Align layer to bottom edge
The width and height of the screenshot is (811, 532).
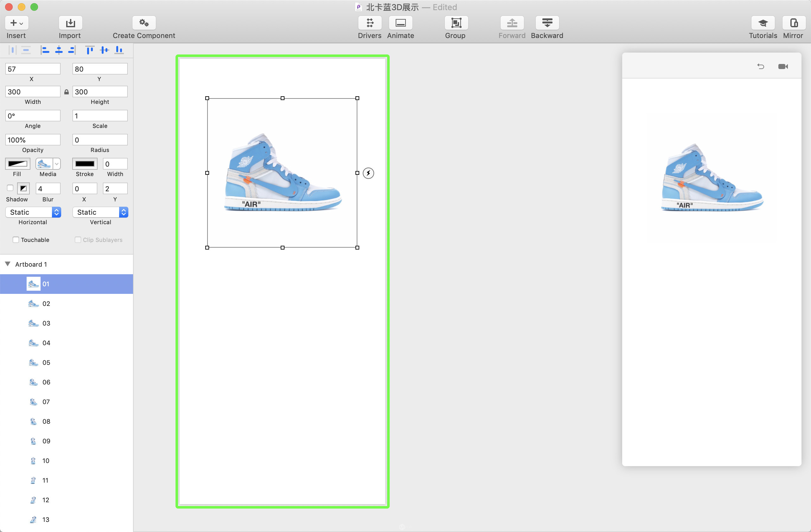(x=119, y=50)
